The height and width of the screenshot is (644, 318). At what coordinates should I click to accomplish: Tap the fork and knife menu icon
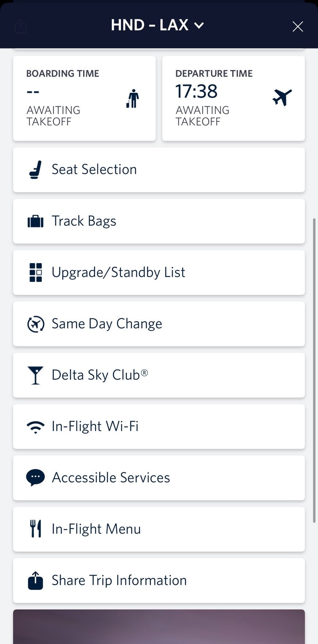[x=35, y=529]
